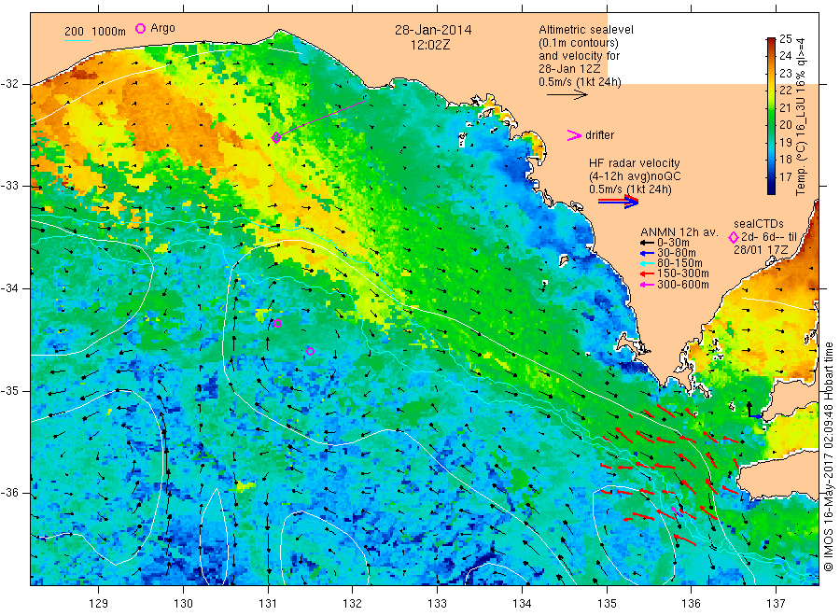This screenshot has width=840, height=616.
Task: Click the colorbar tick label "25"
Action: (x=785, y=39)
